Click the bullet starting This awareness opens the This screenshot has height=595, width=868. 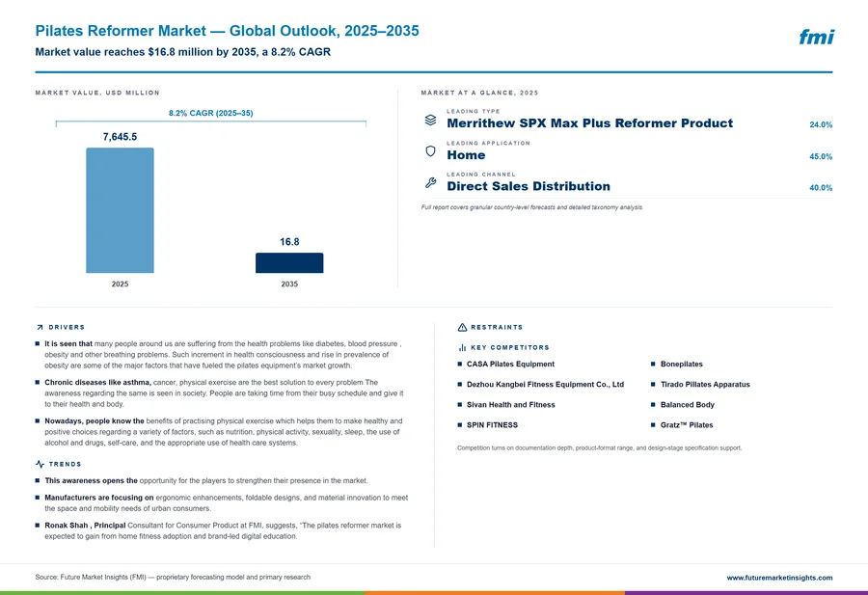pyautogui.click(x=202, y=480)
